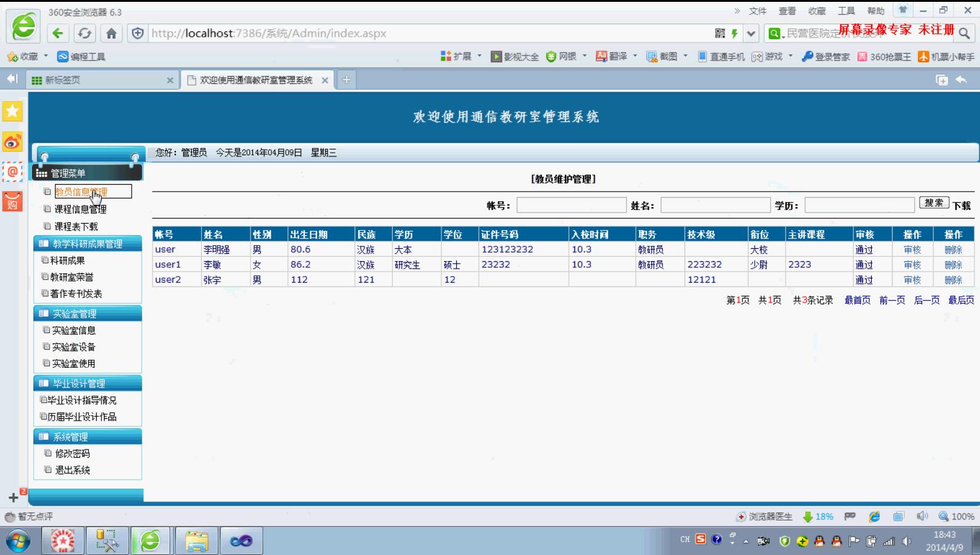This screenshot has height=555, width=980.
Task: Open 浏览器医生 in status bar
Action: pos(764,516)
